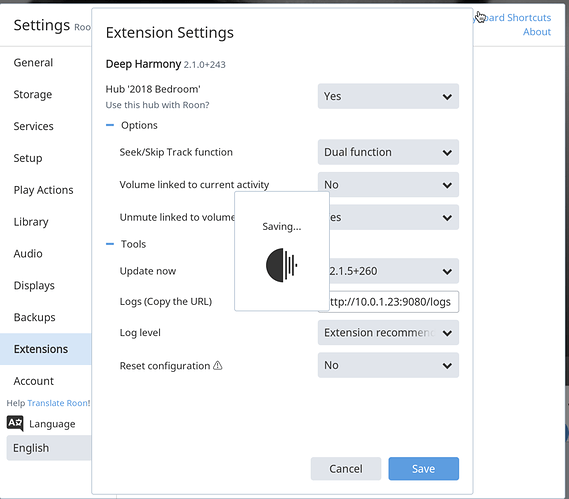Click the Language label

52,424
